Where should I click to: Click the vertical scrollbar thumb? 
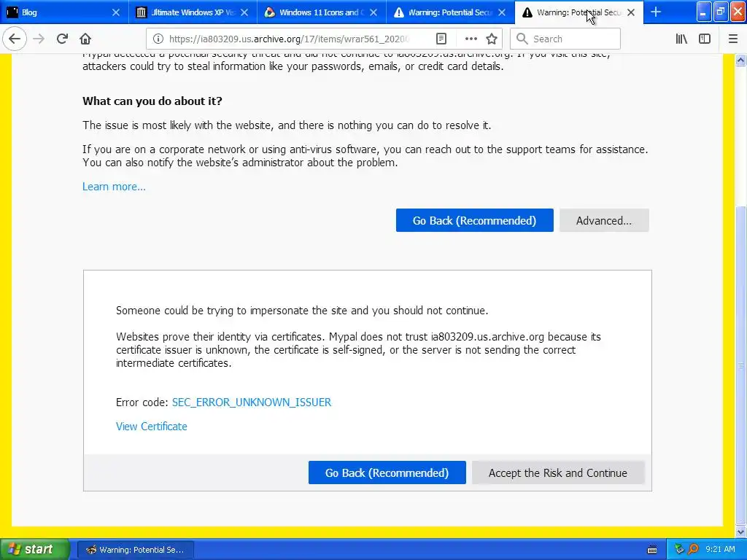tap(741, 365)
